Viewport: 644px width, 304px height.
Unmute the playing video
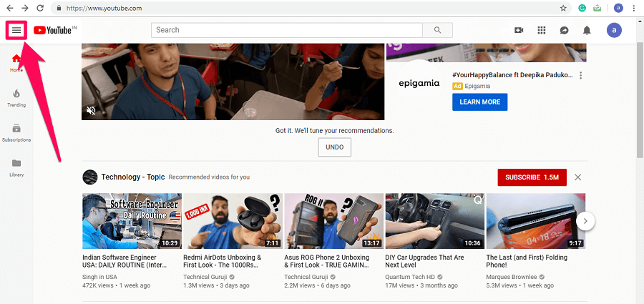pos(92,110)
